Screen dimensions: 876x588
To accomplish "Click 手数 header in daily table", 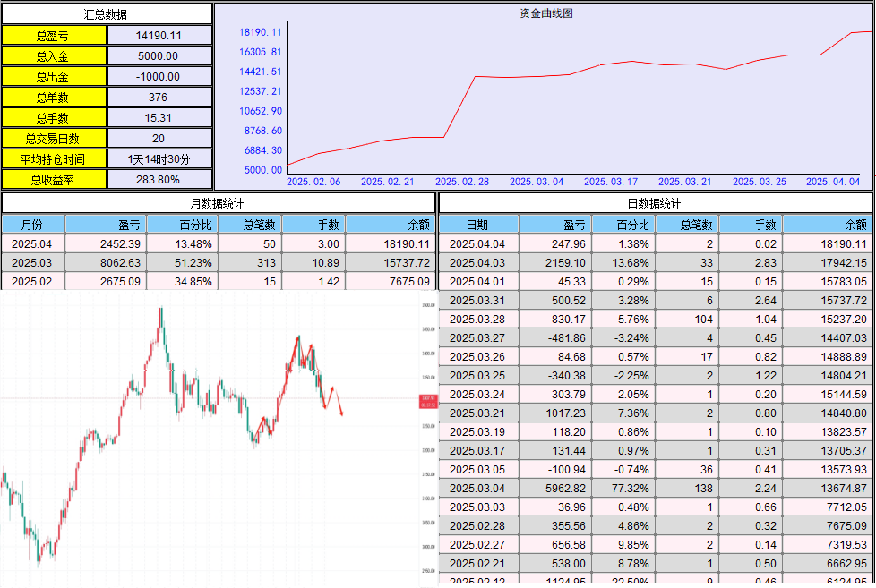I will tap(751, 225).
